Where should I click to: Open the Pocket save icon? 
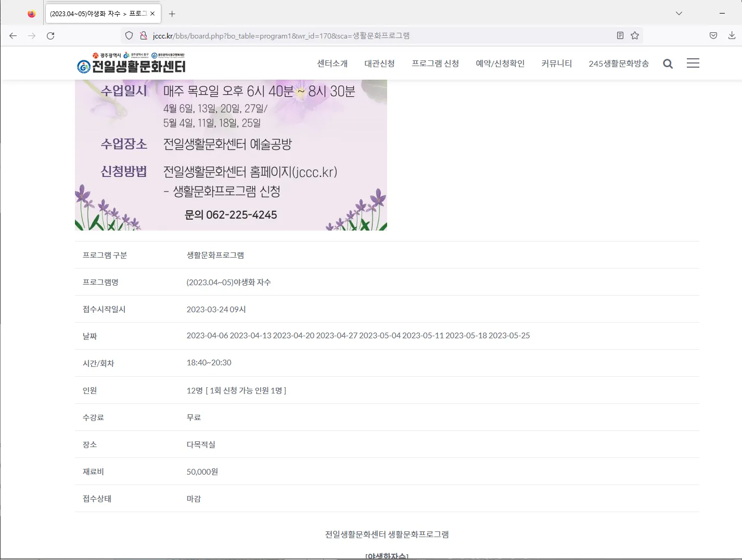click(713, 35)
